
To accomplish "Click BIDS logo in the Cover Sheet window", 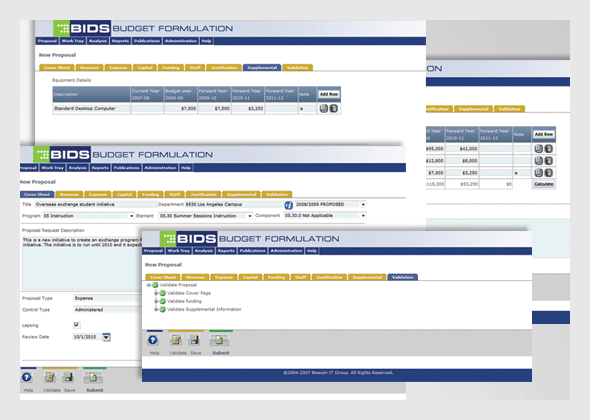I will click(x=62, y=154).
